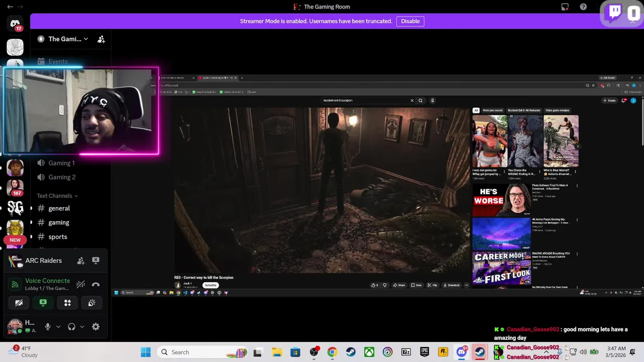Open microphone input options arrow
Screen dimensions: 644x362
coord(58,327)
